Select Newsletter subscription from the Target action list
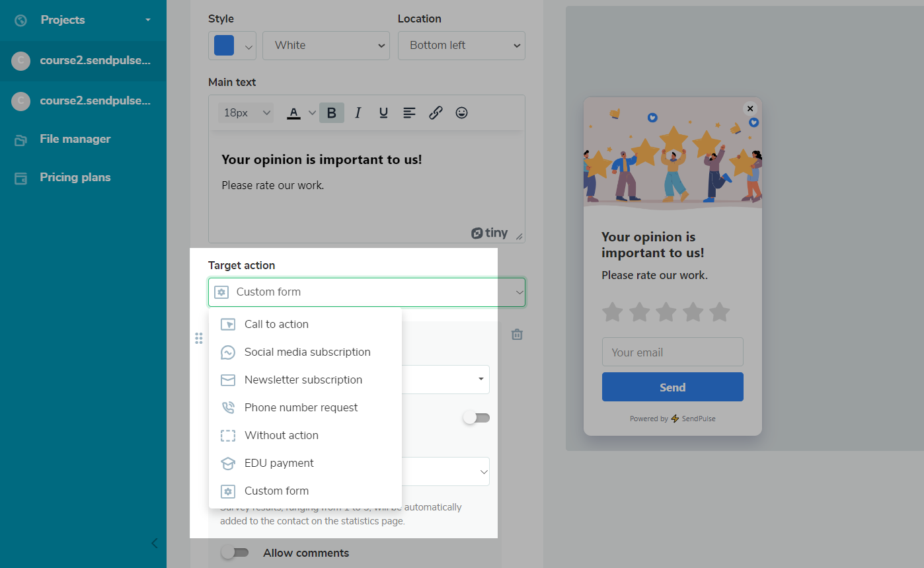The image size is (924, 568). point(303,380)
